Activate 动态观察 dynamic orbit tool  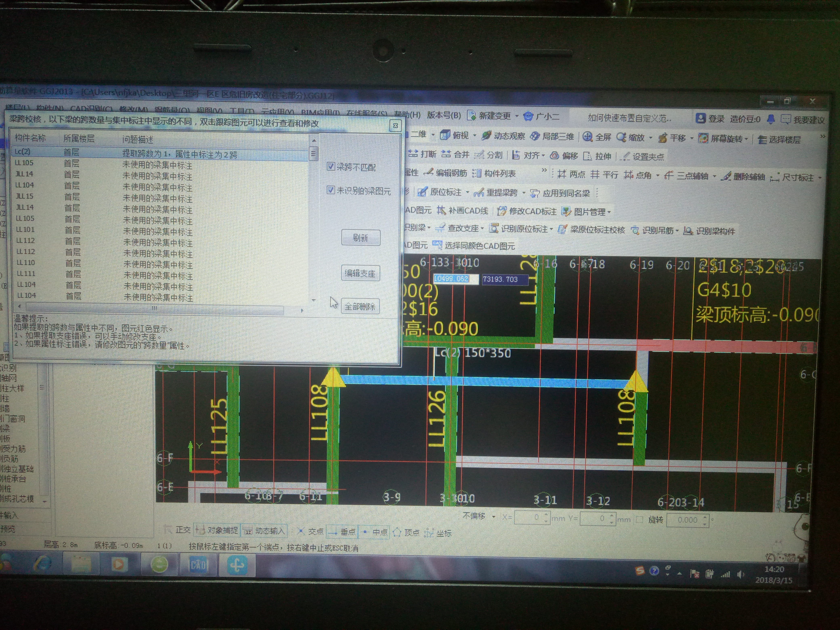504,135
